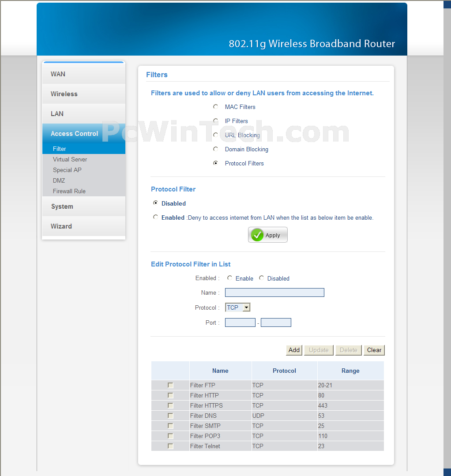Check the Filter FTP row checkbox
This screenshot has width=451, height=476.
(170, 385)
